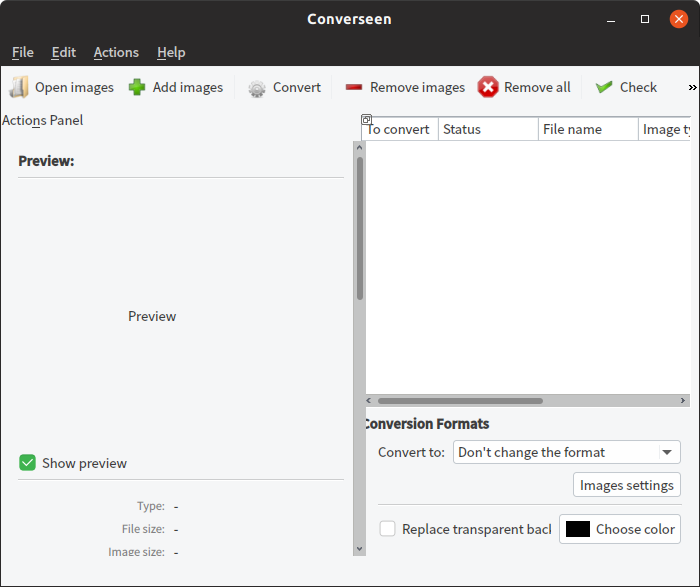Click the Images settings button
The width and height of the screenshot is (700, 587).
coord(626,485)
